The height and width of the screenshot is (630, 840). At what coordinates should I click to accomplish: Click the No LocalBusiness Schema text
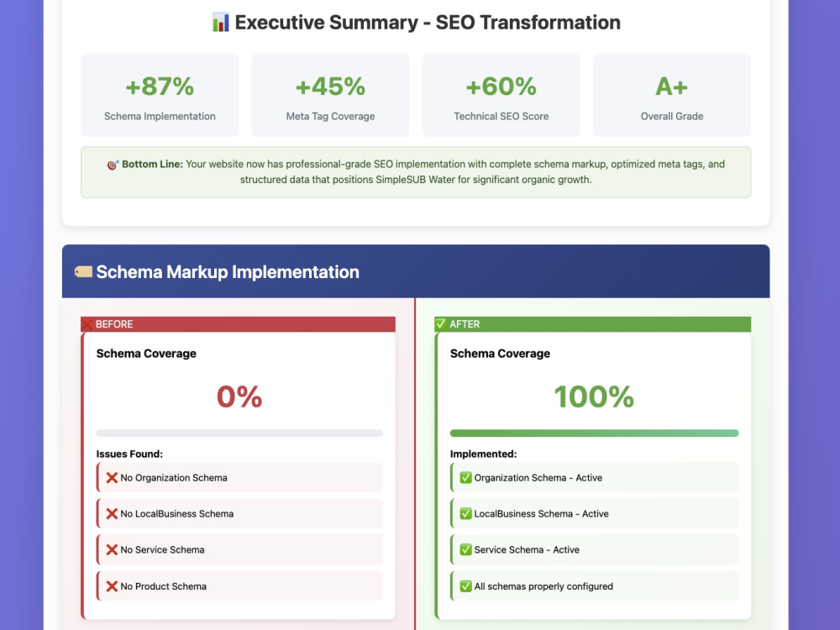click(176, 514)
